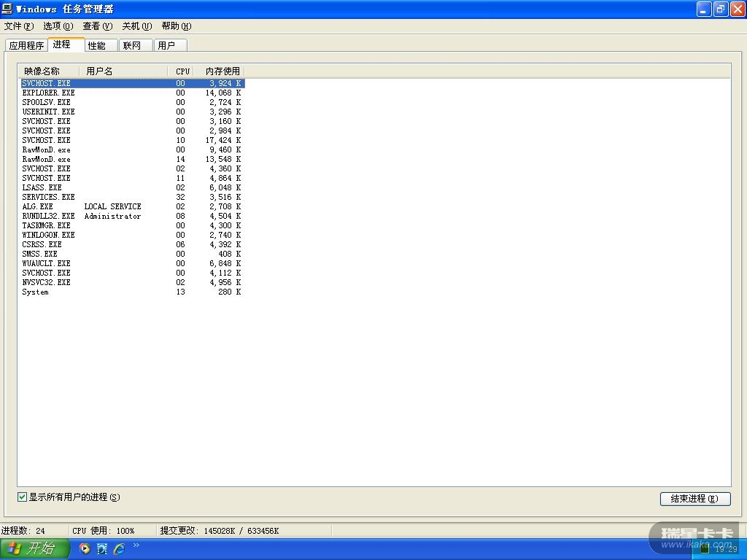Select the WUAUCLT.EXE process row
The height and width of the screenshot is (560, 747).
pos(132,263)
